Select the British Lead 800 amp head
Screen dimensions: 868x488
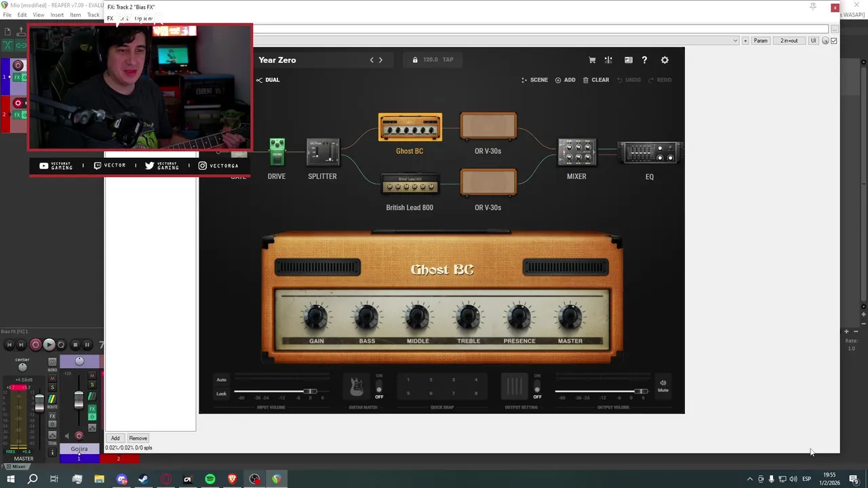pyautogui.click(x=410, y=184)
